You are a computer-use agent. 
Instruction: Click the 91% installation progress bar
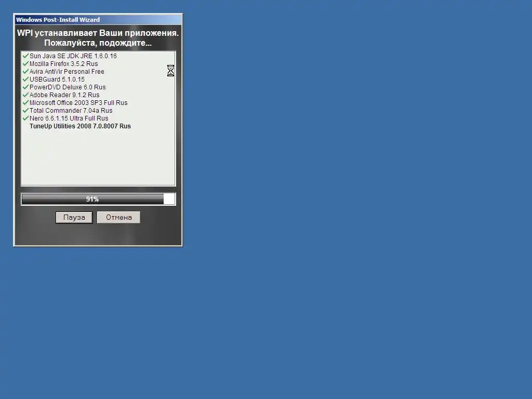coord(98,199)
